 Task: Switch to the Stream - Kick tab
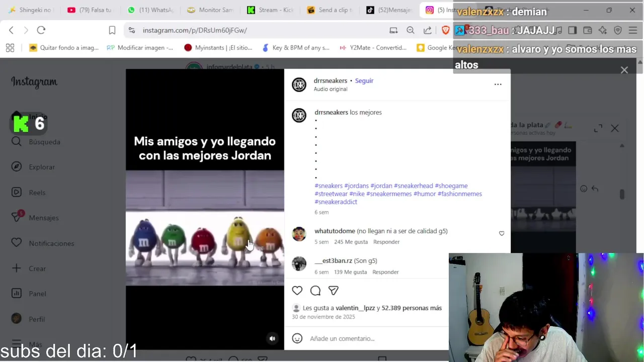(x=270, y=10)
